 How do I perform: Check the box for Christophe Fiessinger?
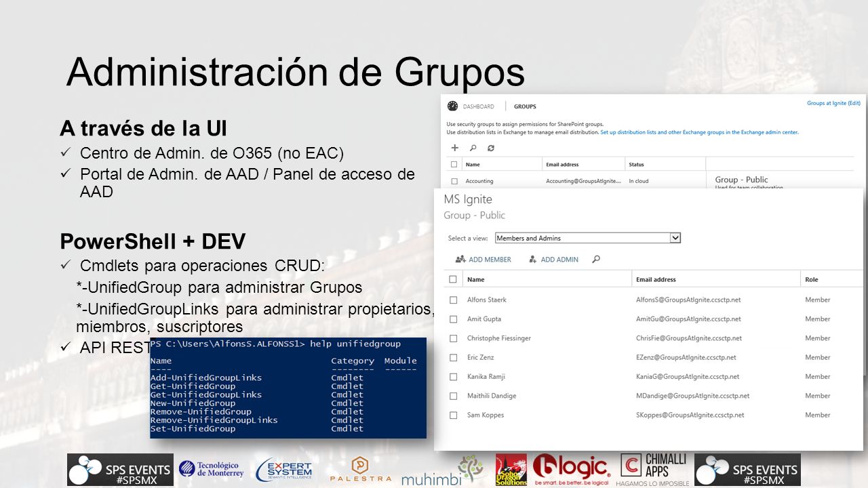click(x=453, y=338)
